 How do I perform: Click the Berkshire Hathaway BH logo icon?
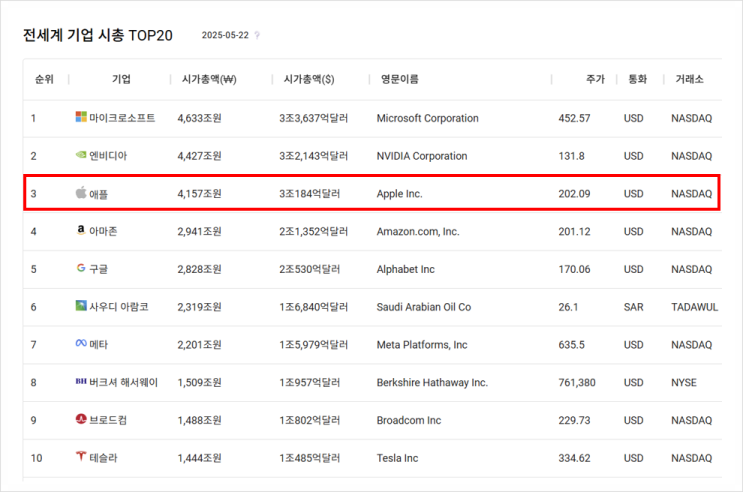click(x=81, y=381)
